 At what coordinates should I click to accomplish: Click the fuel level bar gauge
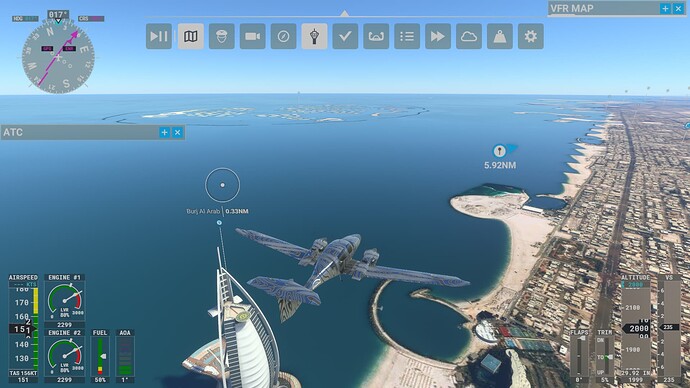pyautogui.click(x=100, y=356)
